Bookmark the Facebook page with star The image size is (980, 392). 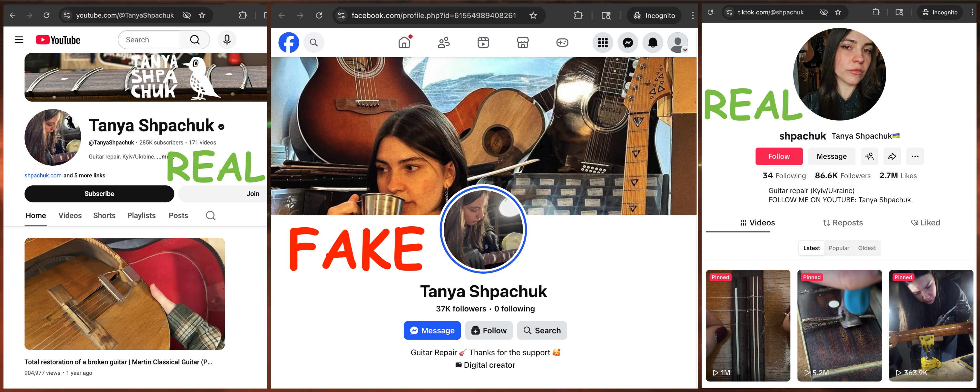tap(533, 15)
